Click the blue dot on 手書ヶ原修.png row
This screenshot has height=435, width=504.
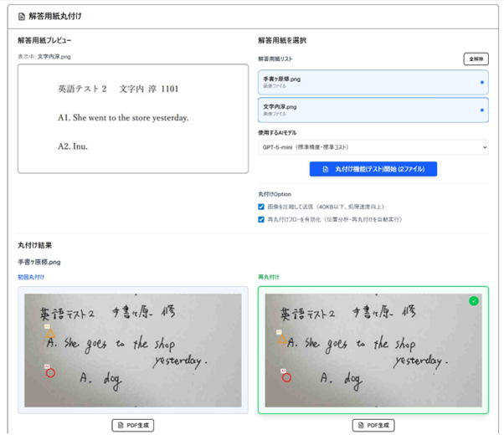click(481, 83)
